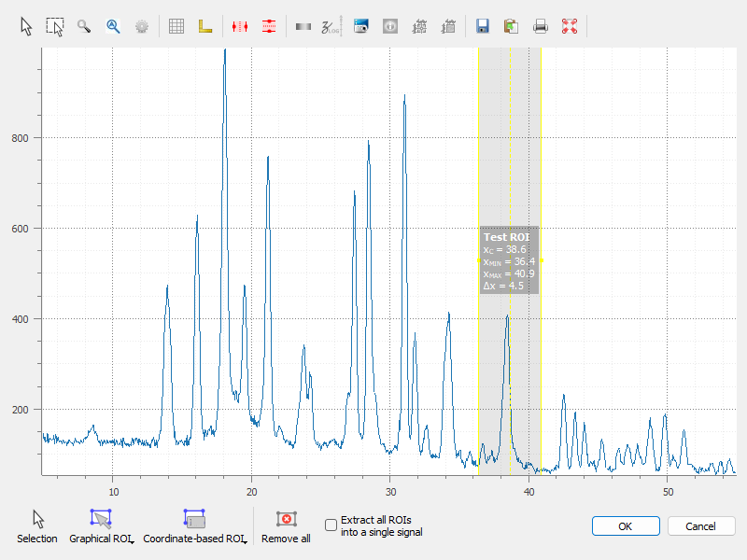
Task: Toggle the top toolbar arrow pointer tool
Action: [27, 26]
